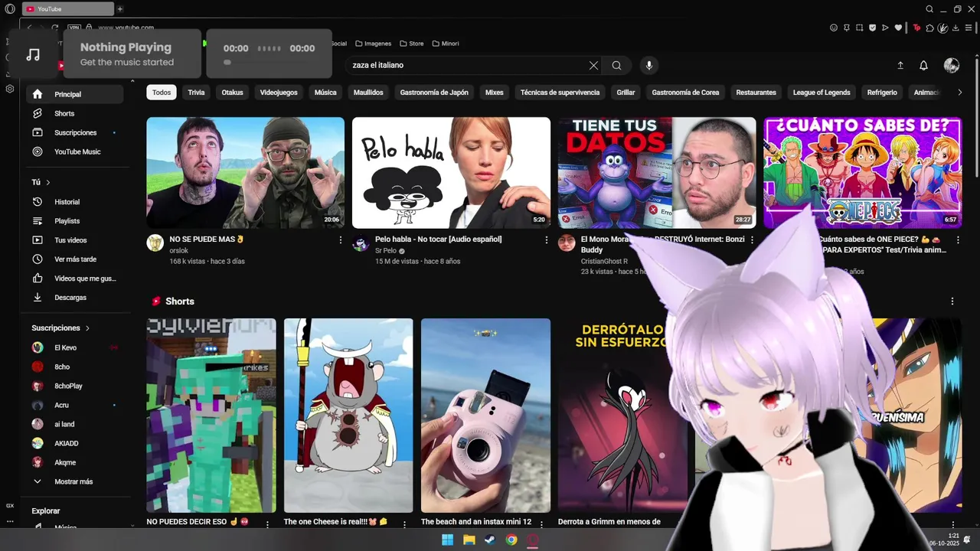Open the YouTube account avatar menu
This screenshot has width=980, height=551.
point(952,66)
